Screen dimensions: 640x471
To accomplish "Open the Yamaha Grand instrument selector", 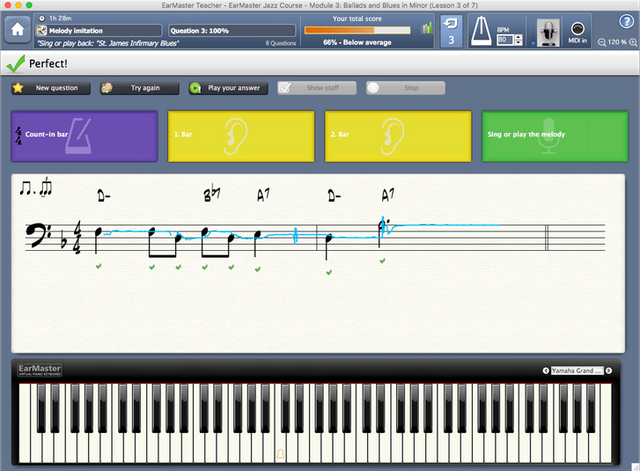I will coord(577,371).
